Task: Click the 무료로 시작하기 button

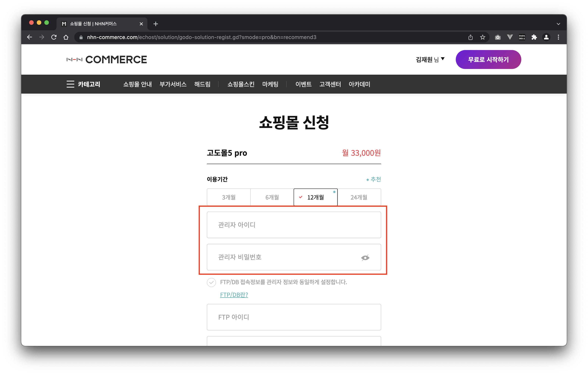Action: 488,59
